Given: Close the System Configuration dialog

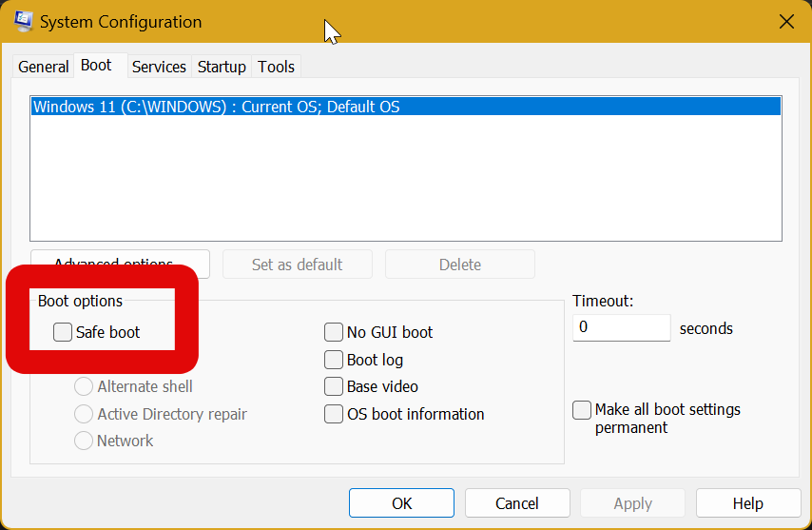Looking at the screenshot, I should click(786, 21).
